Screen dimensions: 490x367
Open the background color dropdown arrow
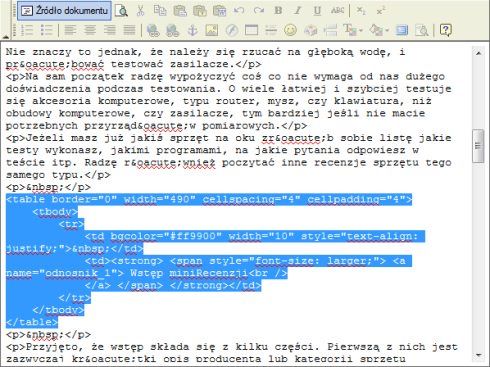point(387,31)
